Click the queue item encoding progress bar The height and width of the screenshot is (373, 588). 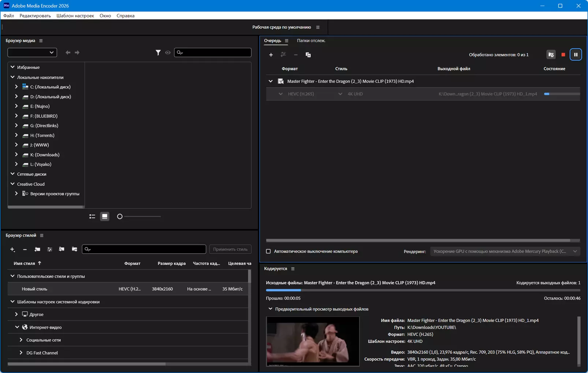pyautogui.click(x=562, y=94)
